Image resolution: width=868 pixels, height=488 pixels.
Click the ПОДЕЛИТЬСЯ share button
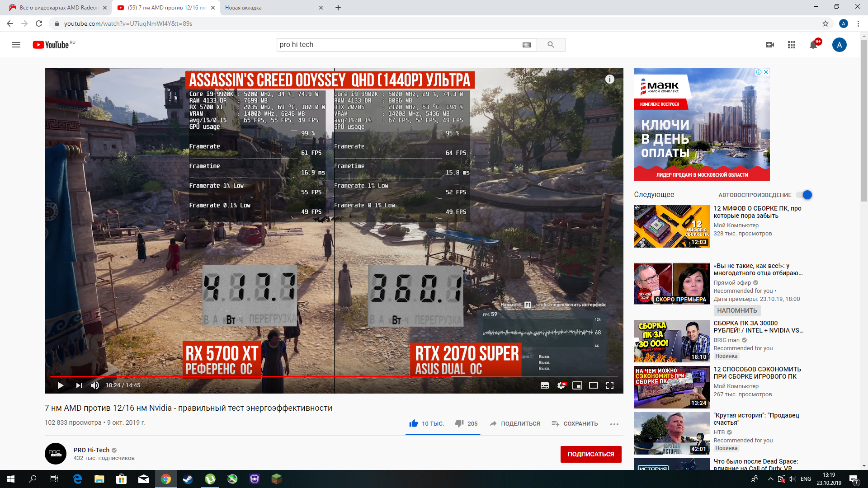click(x=515, y=424)
